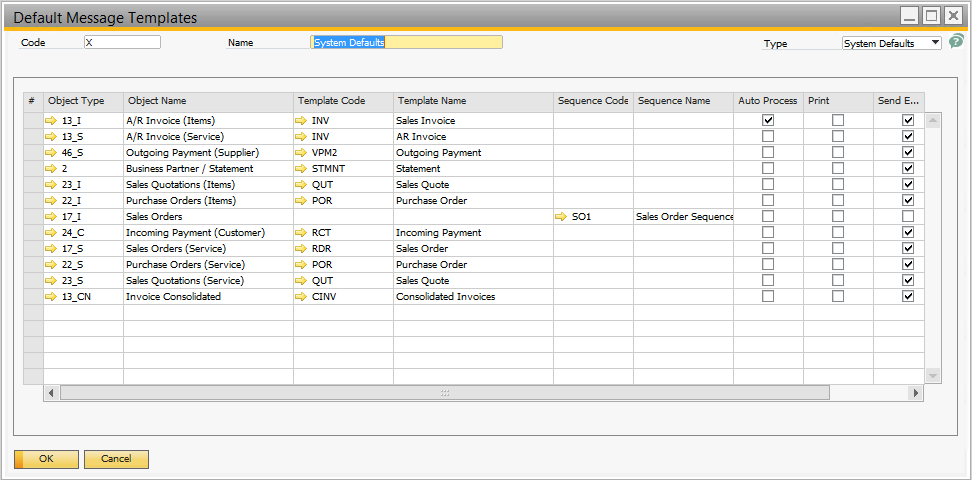Open link arrow for POR on Purchase Orders (Items) row
Viewport: 972px width, 480px height.
click(301, 200)
